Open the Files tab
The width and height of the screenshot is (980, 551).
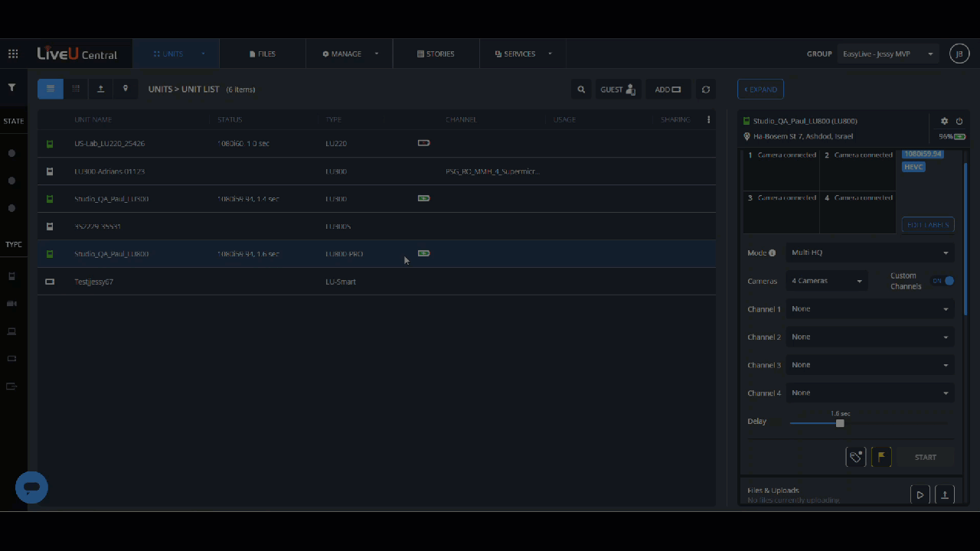263,54
